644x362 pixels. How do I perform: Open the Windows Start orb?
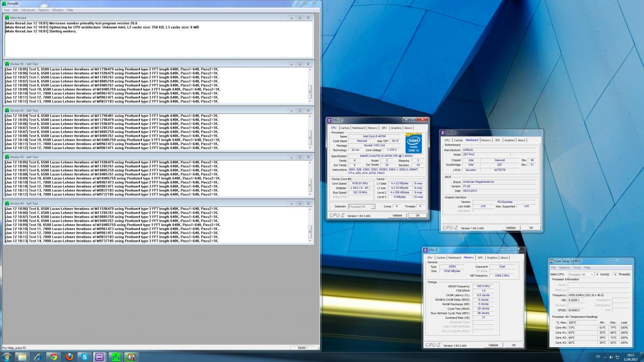7,357
